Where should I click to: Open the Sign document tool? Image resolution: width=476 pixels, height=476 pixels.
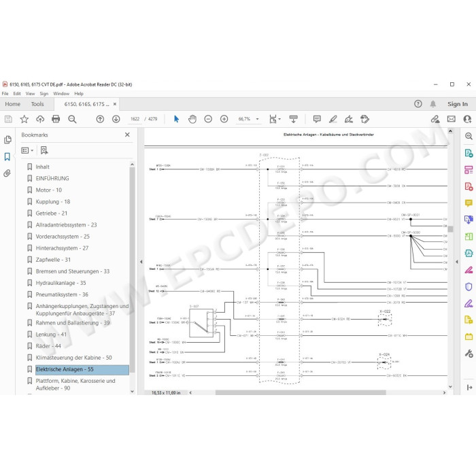pyautogui.click(x=349, y=119)
